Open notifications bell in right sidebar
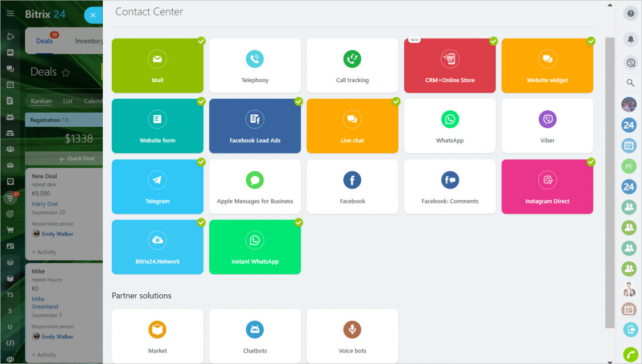Image resolution: width=642 pixels, height=364 pixels. (630, 39)
